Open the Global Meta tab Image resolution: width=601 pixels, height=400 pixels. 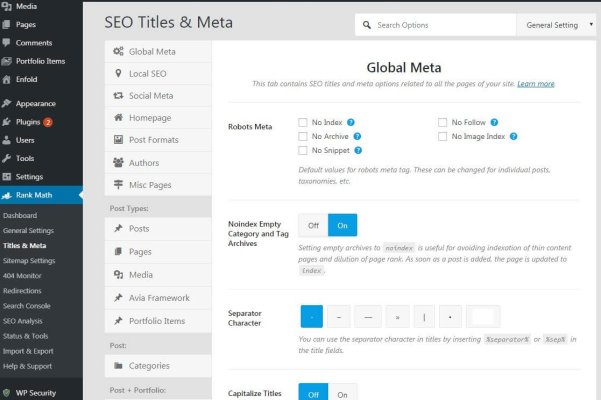coord(158,51)
